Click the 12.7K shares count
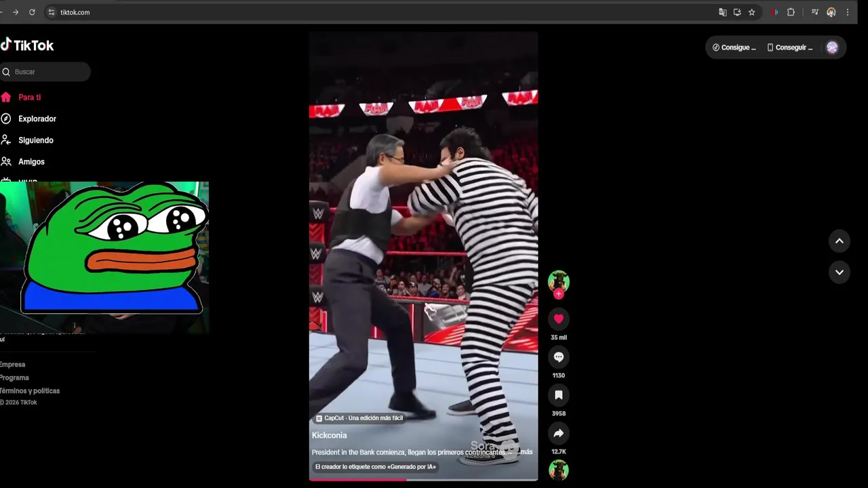This screenshot has width=868, height=488. (x=559, y=451)
